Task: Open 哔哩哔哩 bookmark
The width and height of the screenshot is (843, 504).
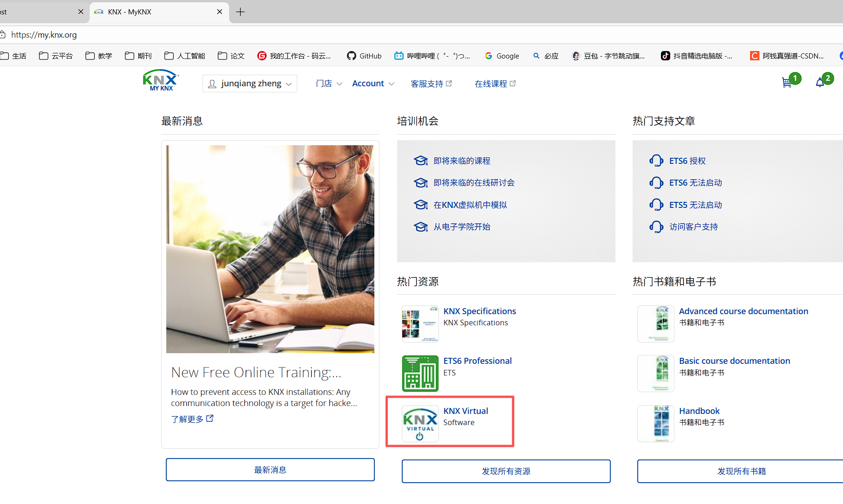Action: coord(432,56)
